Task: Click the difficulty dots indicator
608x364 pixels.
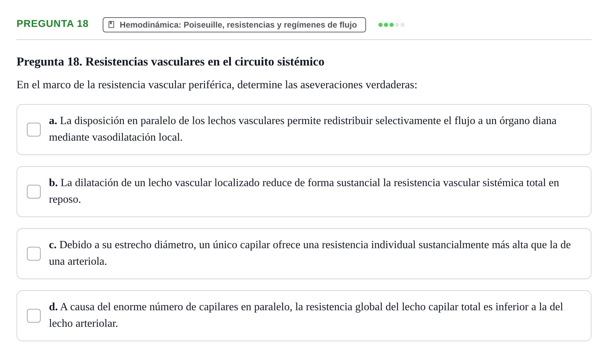Action: 391,25
